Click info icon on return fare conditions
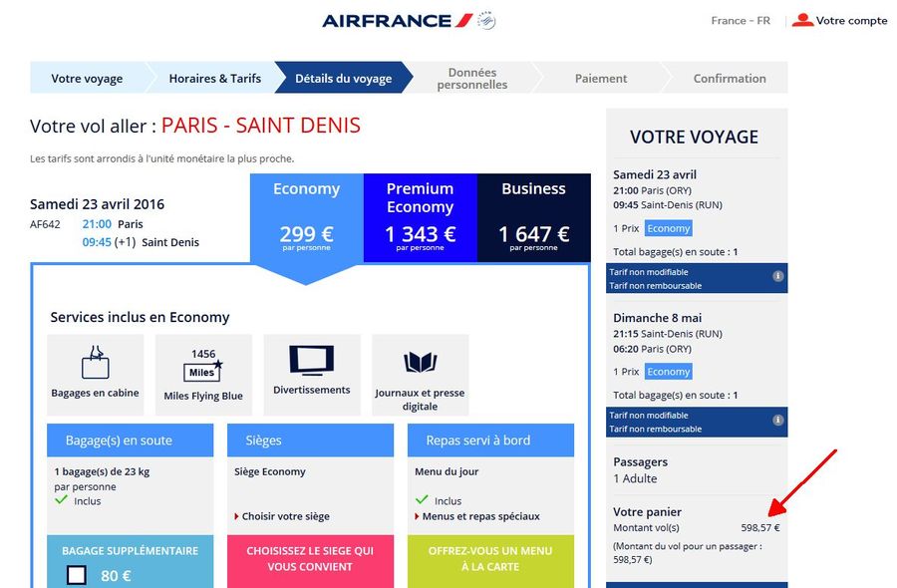The width and height of the screenshot is (897, 588). coord(777,420)
